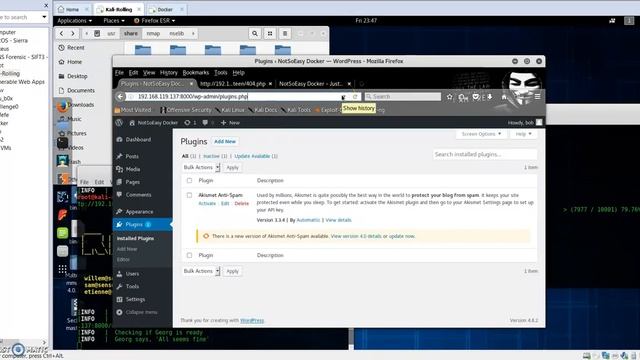640x360 pixels.
Task: Open the top Bulk Actions dropdown
Action: coord(201,167)
